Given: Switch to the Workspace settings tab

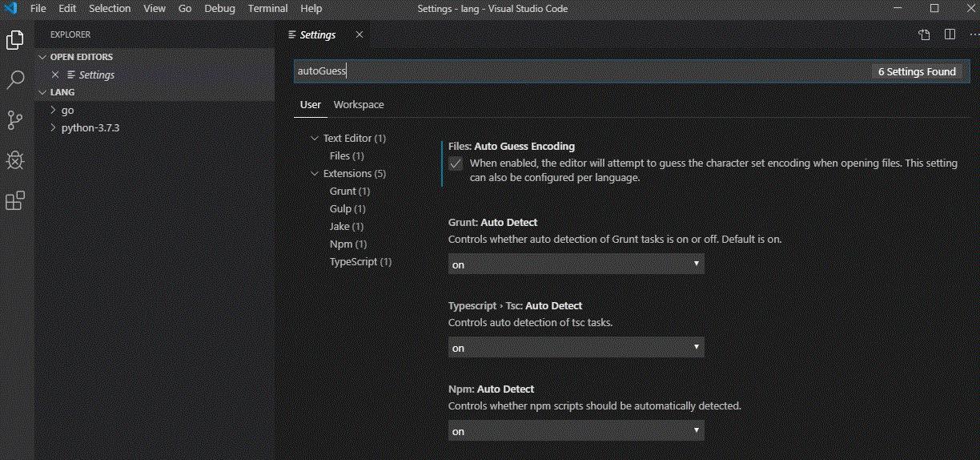Looking at the screenshot, I should [x=359, y=105].
